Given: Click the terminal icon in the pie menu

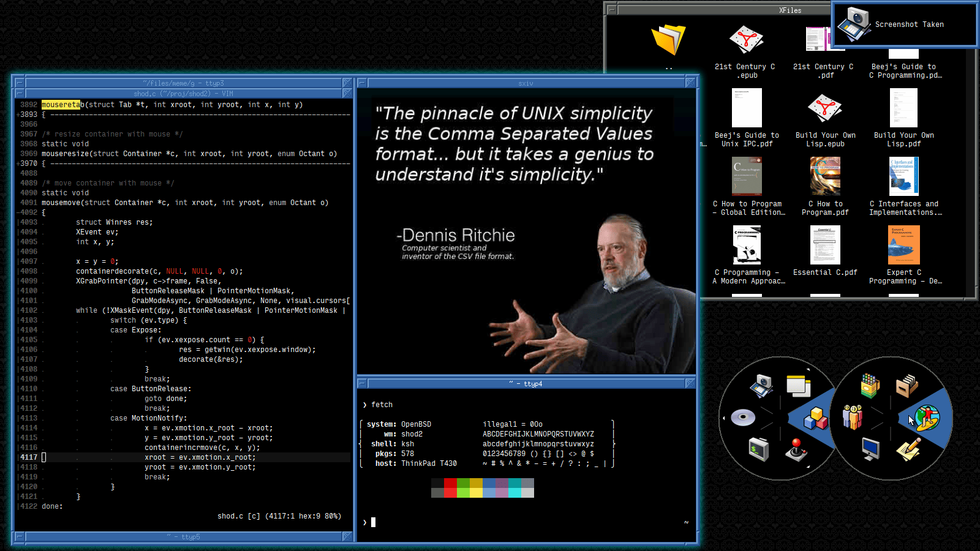Looking at the screenshot, I should [x=758, y=450].
